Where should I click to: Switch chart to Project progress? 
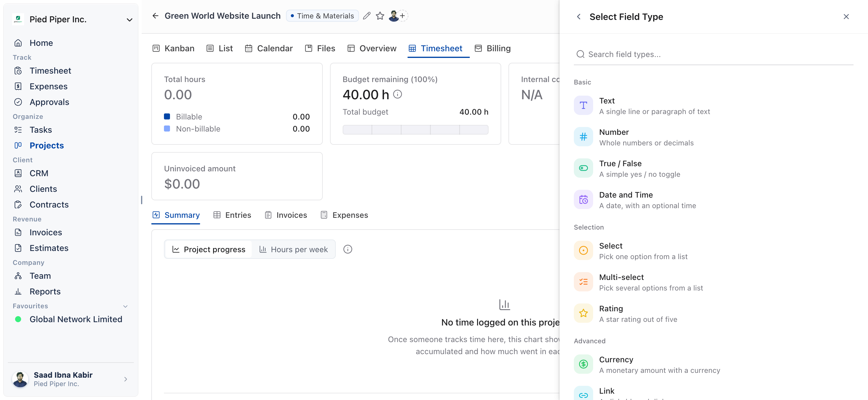pos(209,249)
